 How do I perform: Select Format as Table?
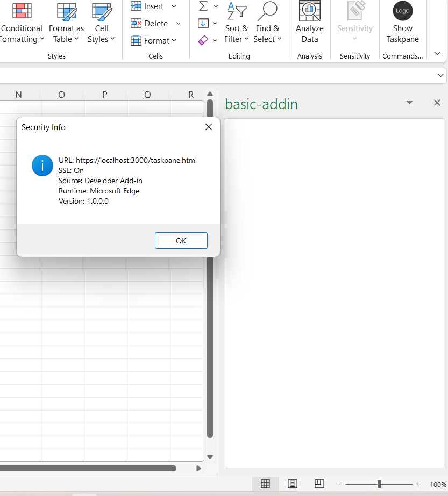click(x=66, y=24)
